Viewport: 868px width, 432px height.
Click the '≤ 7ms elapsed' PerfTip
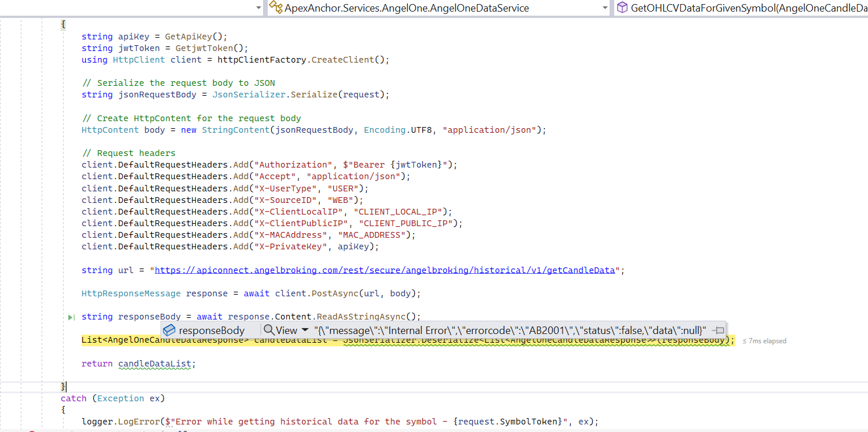[764, 341]
